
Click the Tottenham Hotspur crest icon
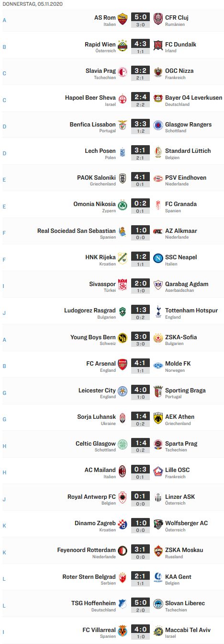coord(158,310)
